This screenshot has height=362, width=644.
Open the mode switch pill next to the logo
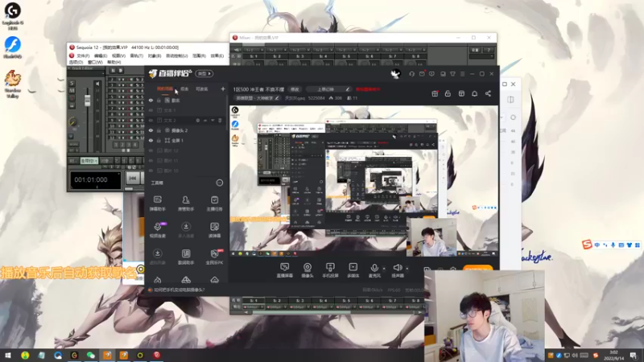[204, 74]
